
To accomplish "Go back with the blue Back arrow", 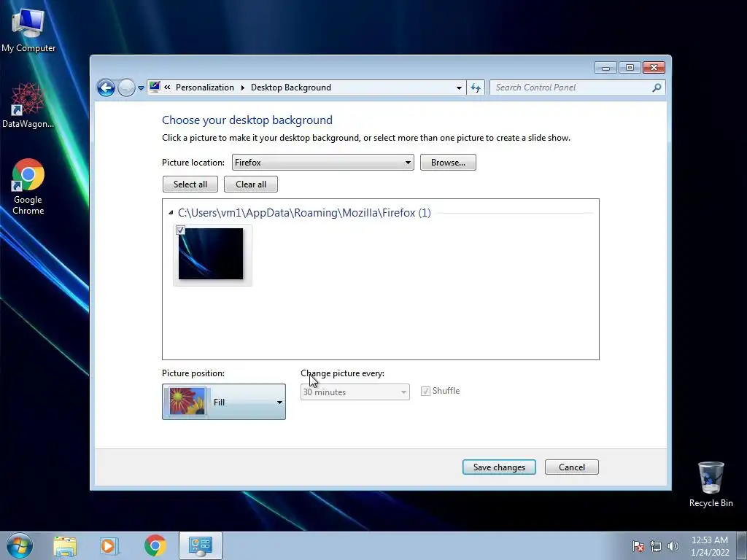I will [106, 87].
